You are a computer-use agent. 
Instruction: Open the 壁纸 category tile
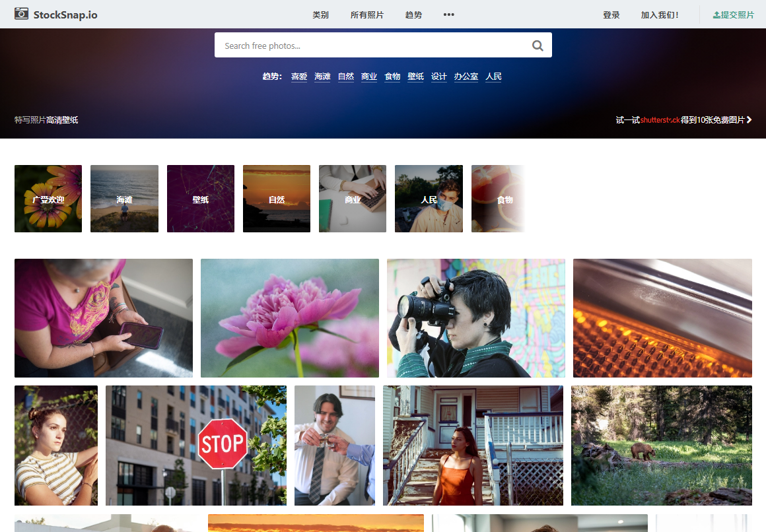click(x=201, y=199)
